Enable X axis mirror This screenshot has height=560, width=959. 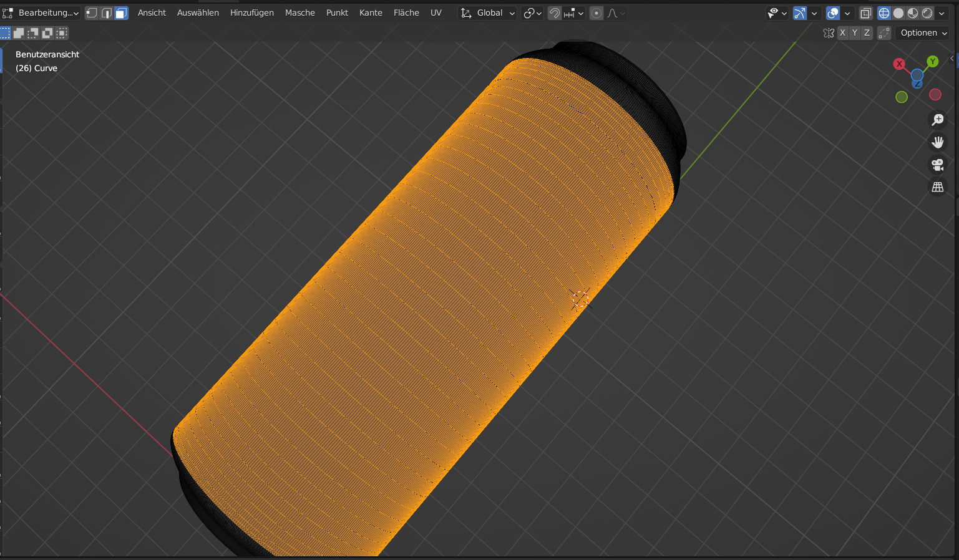click(x=843, y=33)
